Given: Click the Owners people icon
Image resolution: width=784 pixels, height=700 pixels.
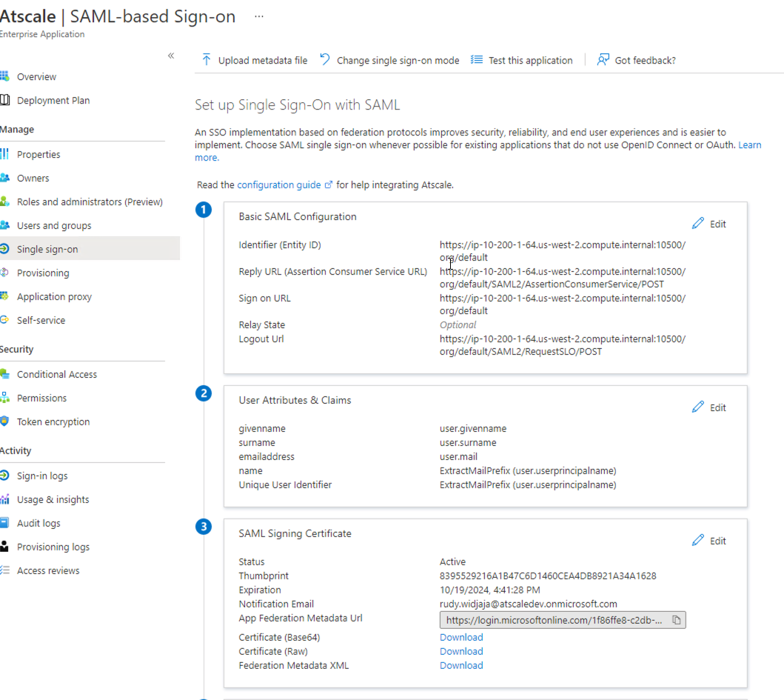Looking at the screenshot, I should 4,178.
